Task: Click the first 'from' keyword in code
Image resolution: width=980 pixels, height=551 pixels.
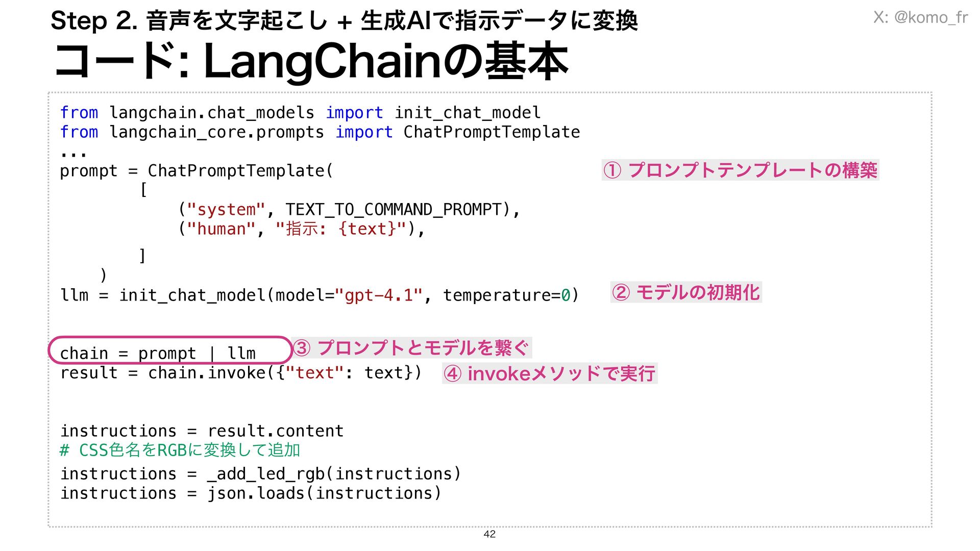Action: point(79,112)
